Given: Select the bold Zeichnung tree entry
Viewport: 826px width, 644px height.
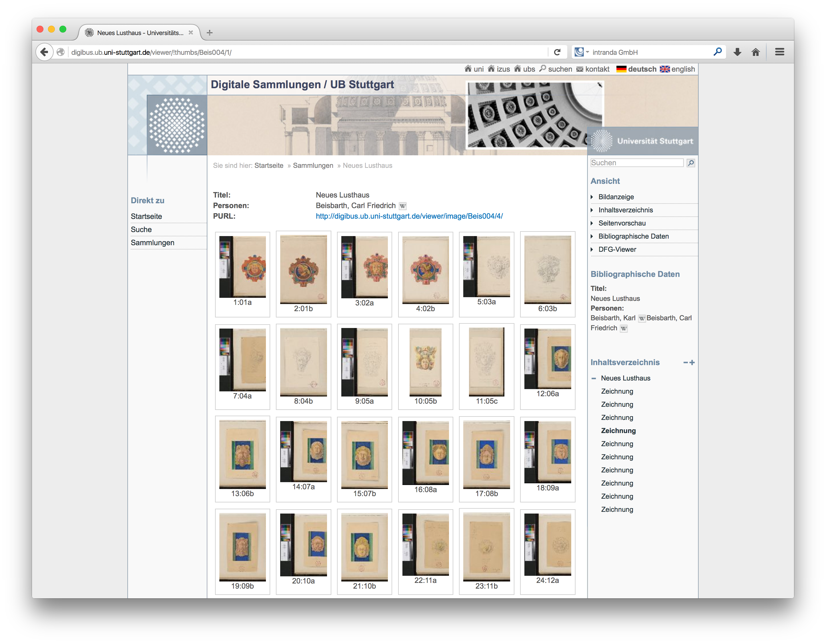Looking at the screenshot, I should click(618, 431).
